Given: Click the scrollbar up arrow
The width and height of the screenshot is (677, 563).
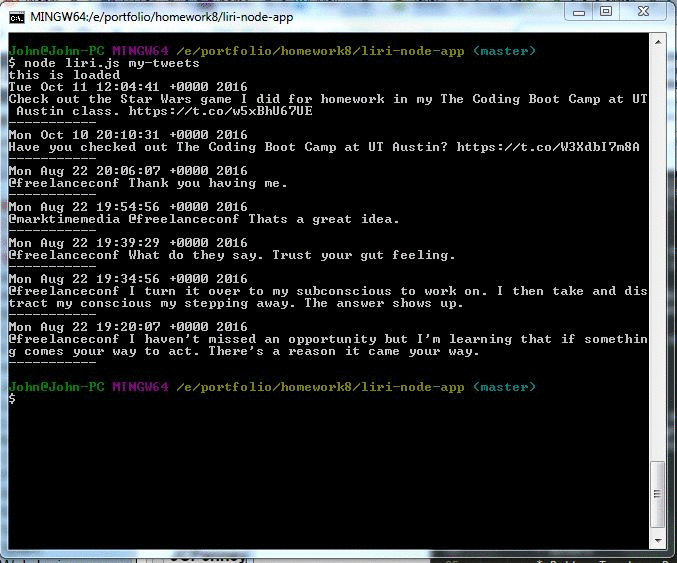Looking at the screenshot, I should tap(658, 42).
